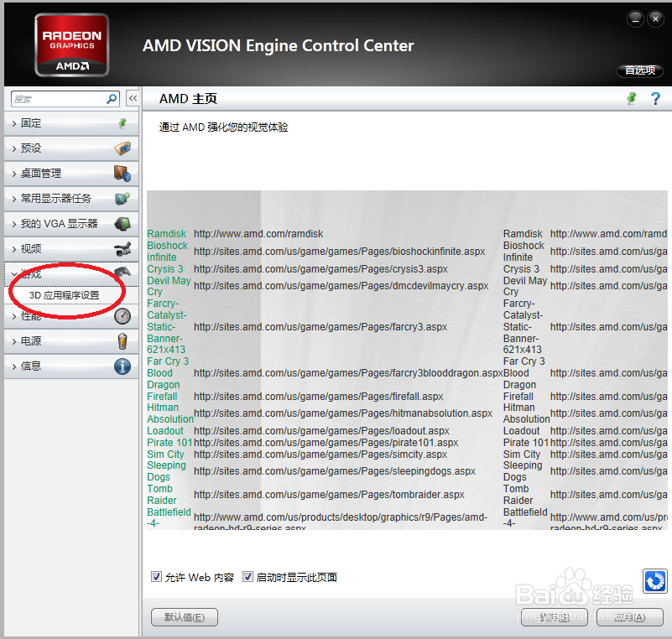Open help with question mark icon
672x639 pixels.
[655, 99]
